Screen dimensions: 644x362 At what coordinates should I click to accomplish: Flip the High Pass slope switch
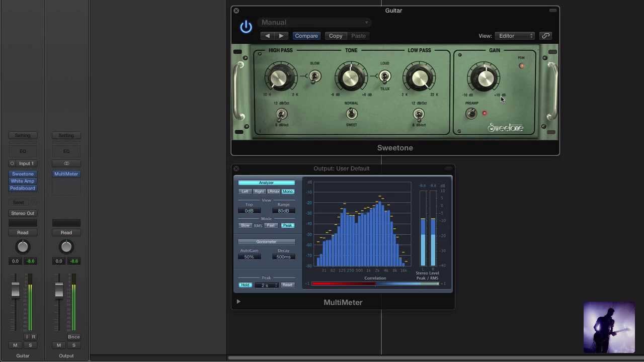[x=281, y=115]
